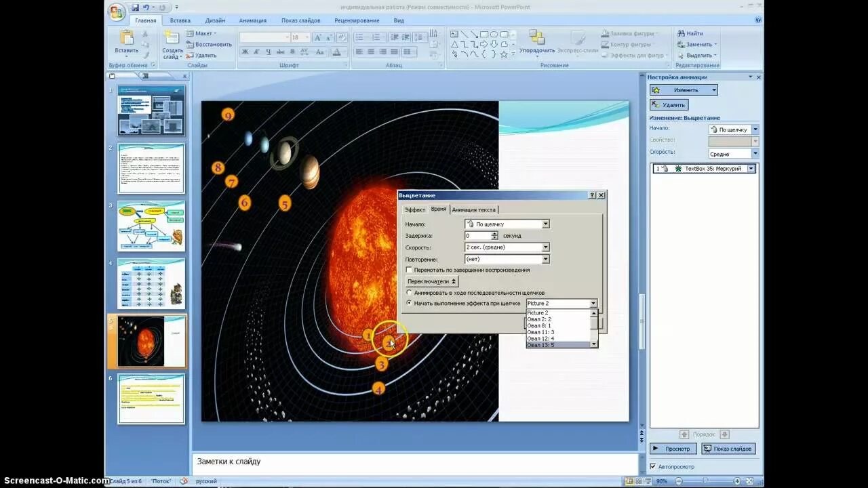
Task: Click the Показ слайдов button in animation pane
Action: 728,449
